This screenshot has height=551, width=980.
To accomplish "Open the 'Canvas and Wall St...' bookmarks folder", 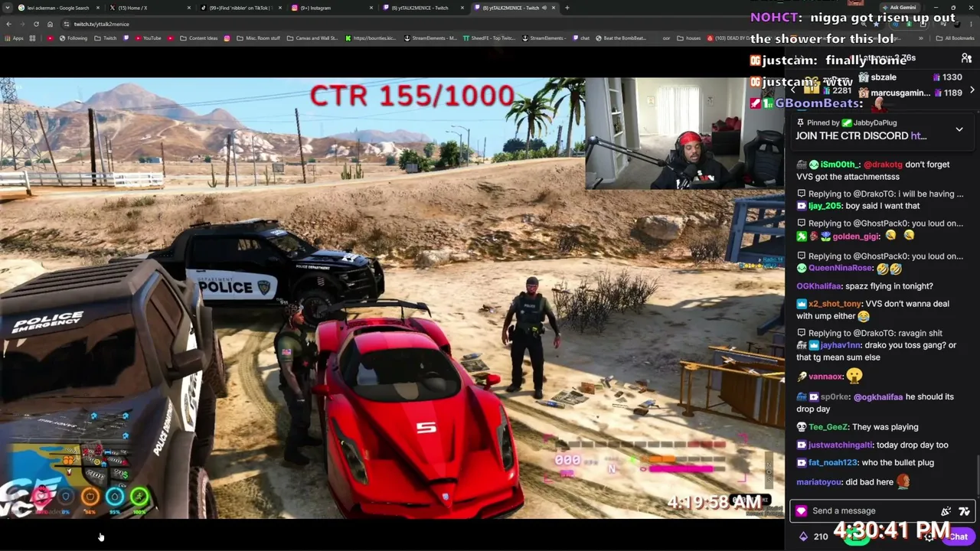I will pos(312,38).
